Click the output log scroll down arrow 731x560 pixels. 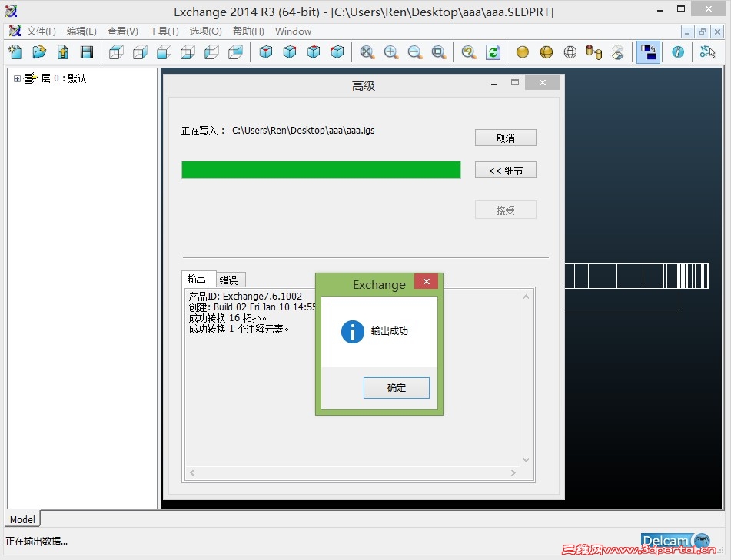pyautogui.click(x=526, y=460)
